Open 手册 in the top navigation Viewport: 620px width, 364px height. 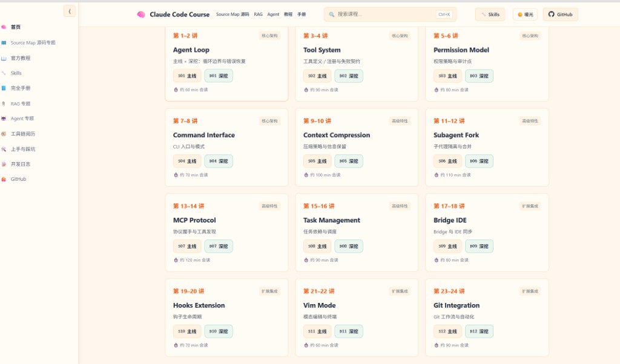(x=302, y=15)
